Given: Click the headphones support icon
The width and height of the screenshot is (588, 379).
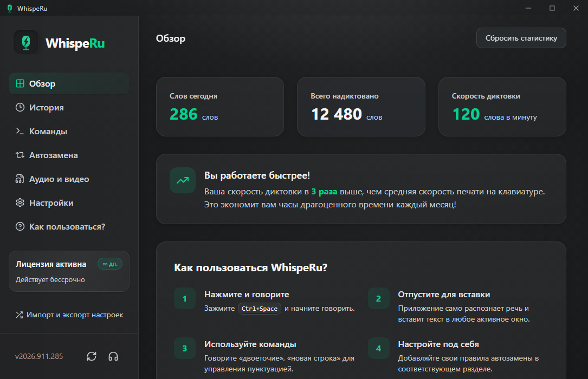Looking at the screenshot, I should pos(113,356).
